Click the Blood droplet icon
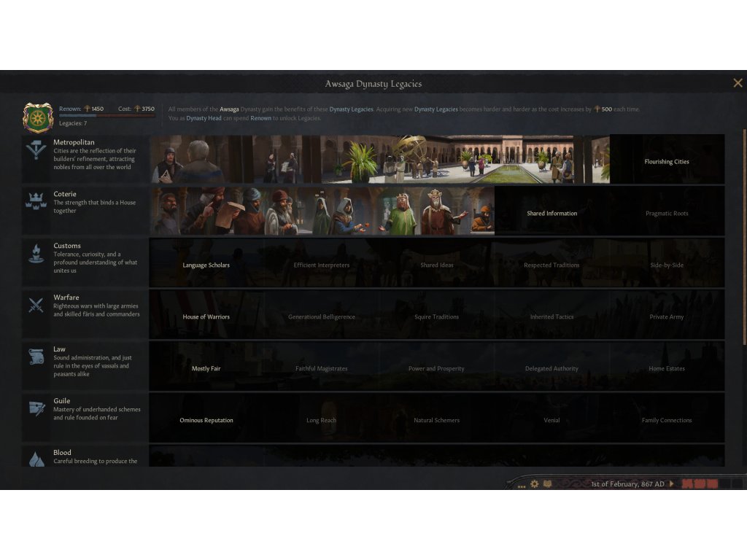 pos(36,459)
